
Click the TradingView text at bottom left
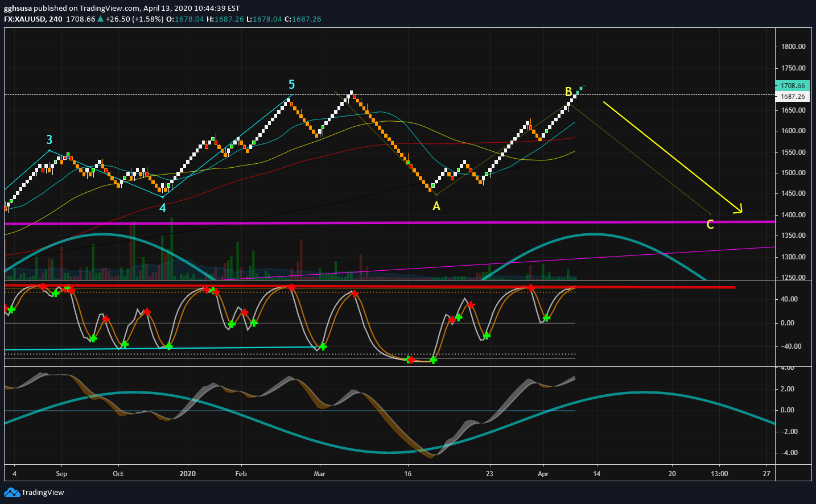43,493
